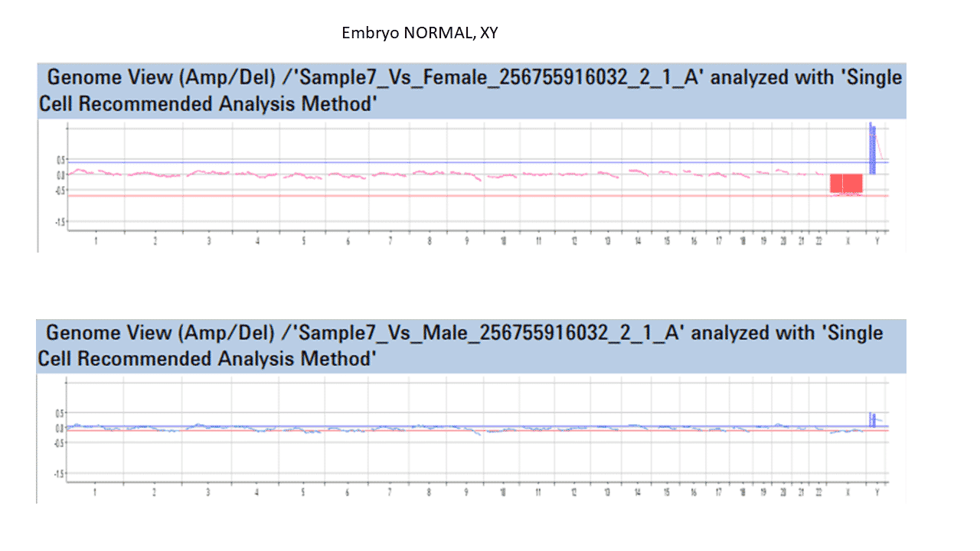Select chromosome Y label in Vs_Female chart
This screenshot has height=551, width=980.
[x=877, y=241]
